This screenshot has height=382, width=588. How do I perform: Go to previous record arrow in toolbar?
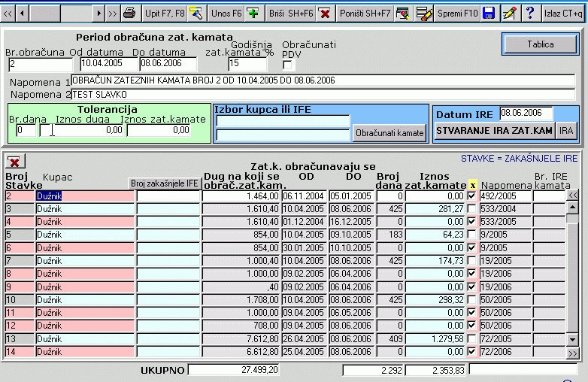coord(23,14)
